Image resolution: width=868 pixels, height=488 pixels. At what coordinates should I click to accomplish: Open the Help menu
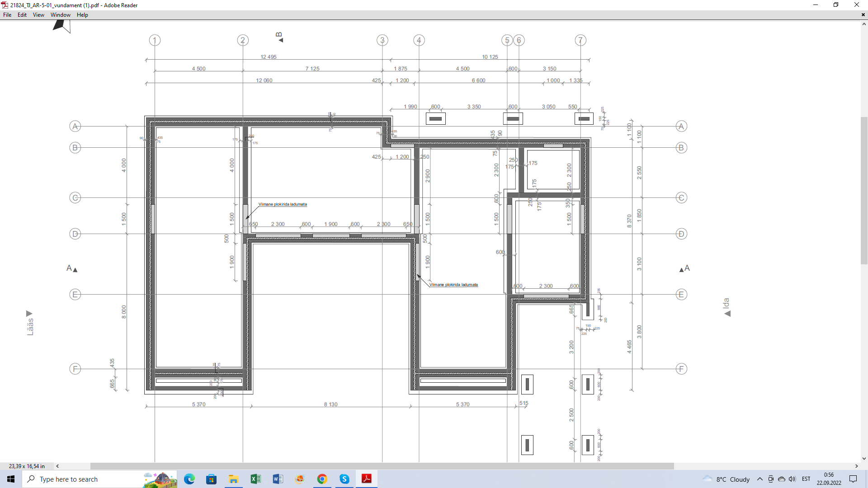[x=82, y=15]
